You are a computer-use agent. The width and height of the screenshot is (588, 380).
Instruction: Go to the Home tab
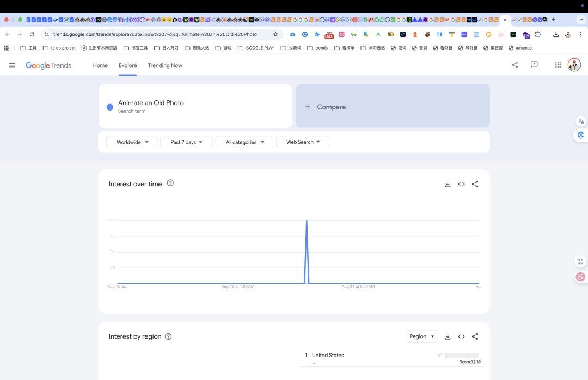[x=100, y=65]
